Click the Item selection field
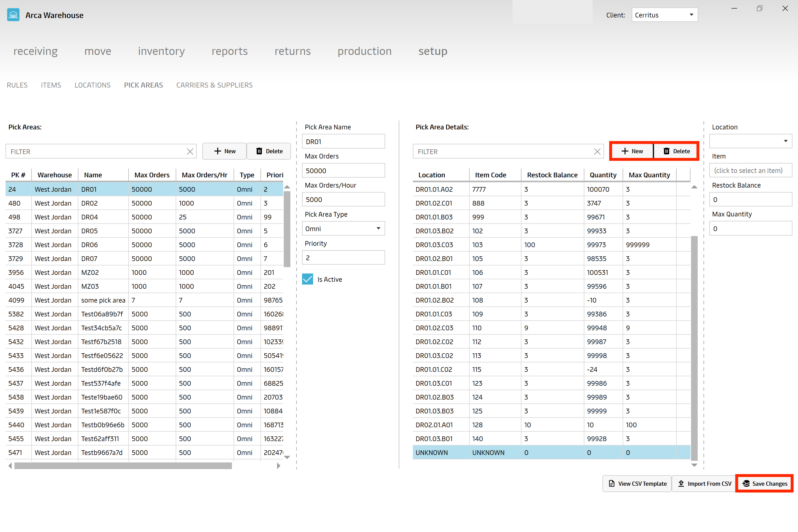Viewport: 798px width, 532px height. point(751,170)
